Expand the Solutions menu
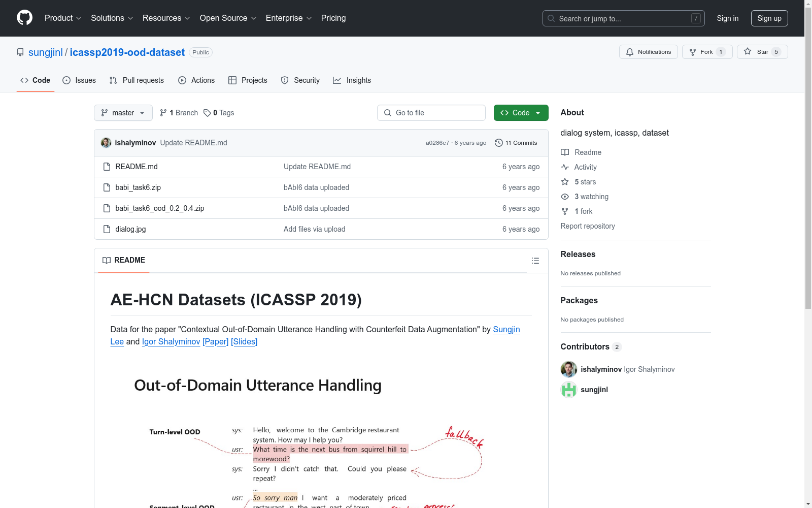This screenshot has width=812, height=508. (x=112, y=18)
